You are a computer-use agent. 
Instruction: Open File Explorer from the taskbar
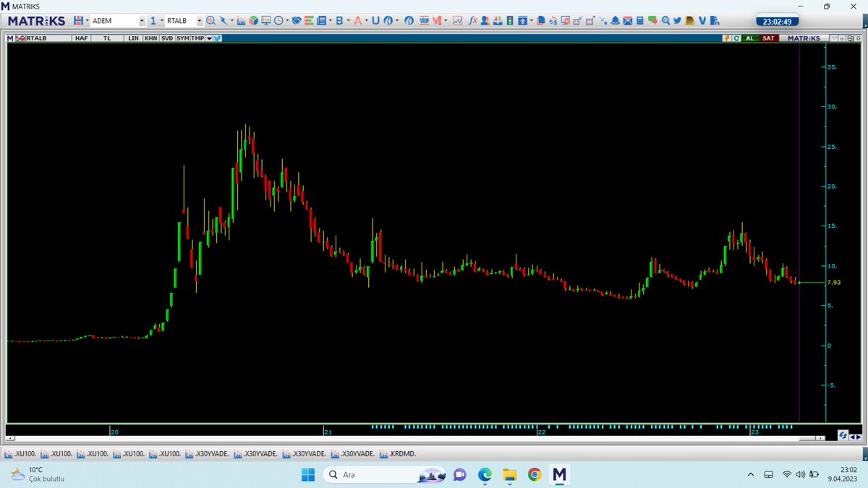coord(510,474)
